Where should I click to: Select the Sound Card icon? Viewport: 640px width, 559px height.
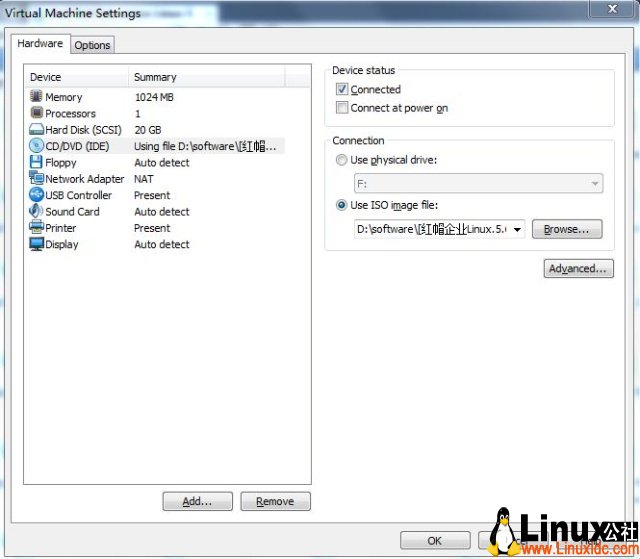[36, 211]
